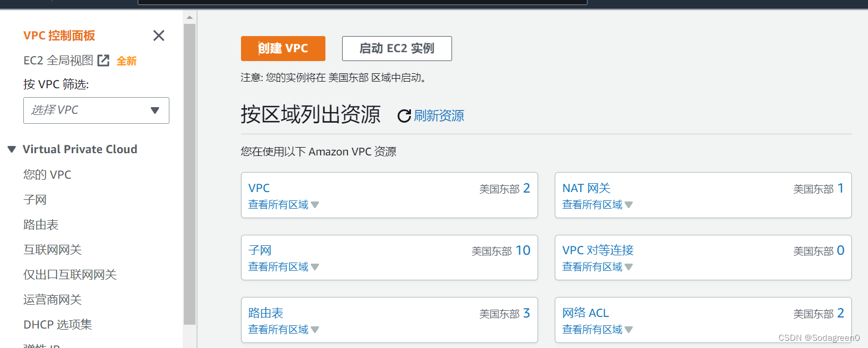Expand 查看所有区域 in the VPC card

(284, 205)
